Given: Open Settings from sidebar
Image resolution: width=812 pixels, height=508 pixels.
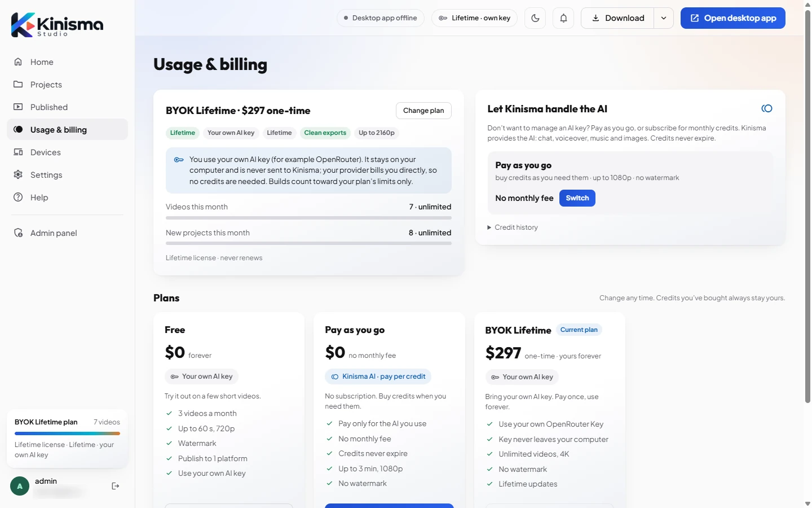Looking at the screenshot, I should [x=67, y=175].
